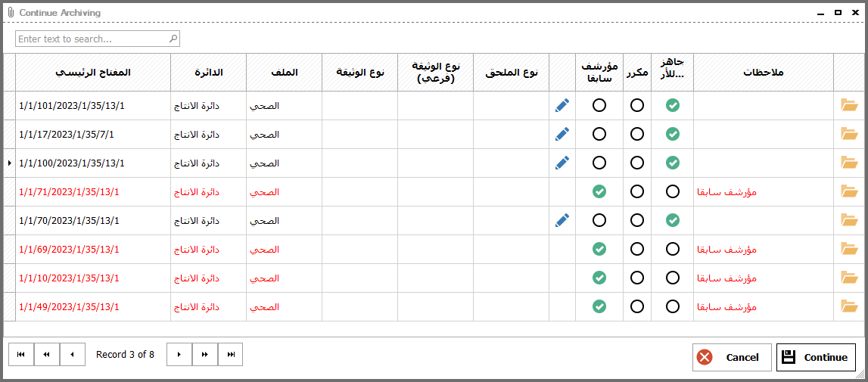The height and width of the screenshot is (382, 868).
Task: Move to the next record arrow
Action: pyautogui.click(x=179, y=354)
